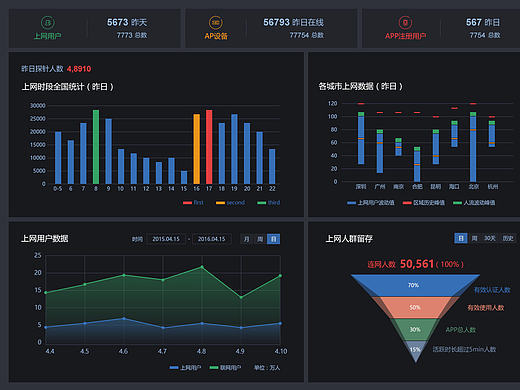The height and width of the screenshot is (390, 520).
Task: Select the 周 tab in 上网用户数据
Action: pyautogui.click(x=260, y=239)
